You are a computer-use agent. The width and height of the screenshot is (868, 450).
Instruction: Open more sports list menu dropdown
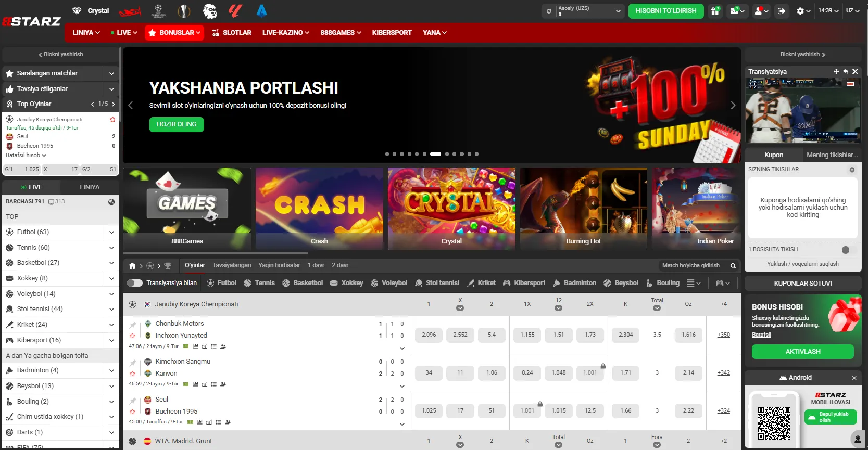click(x=694, y=283)
